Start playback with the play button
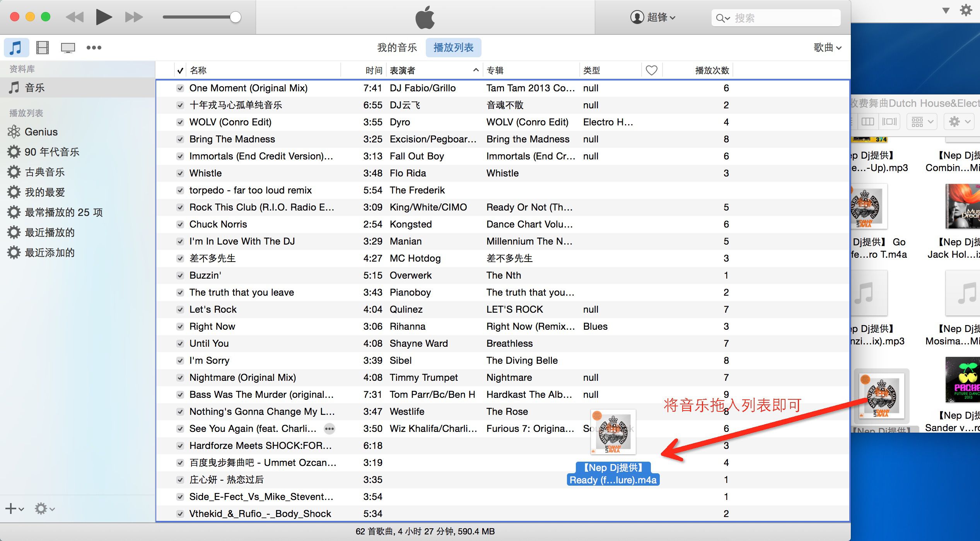 click(104, 17)
